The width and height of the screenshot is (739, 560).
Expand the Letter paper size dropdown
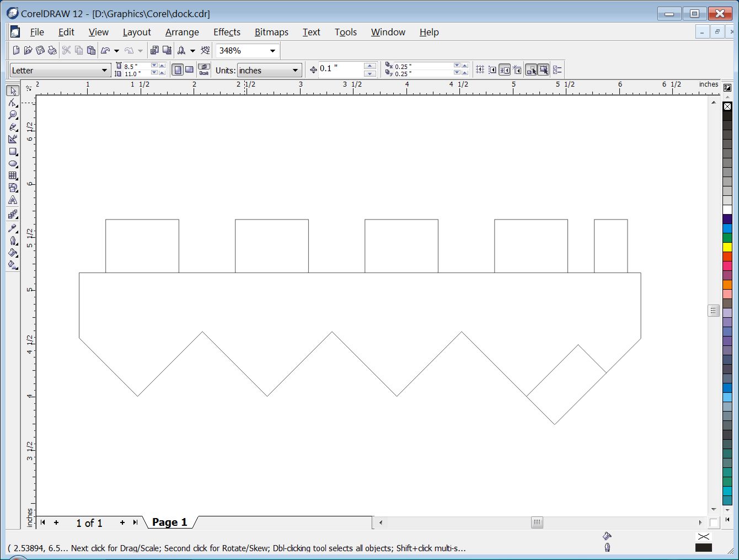pos(104,71)
